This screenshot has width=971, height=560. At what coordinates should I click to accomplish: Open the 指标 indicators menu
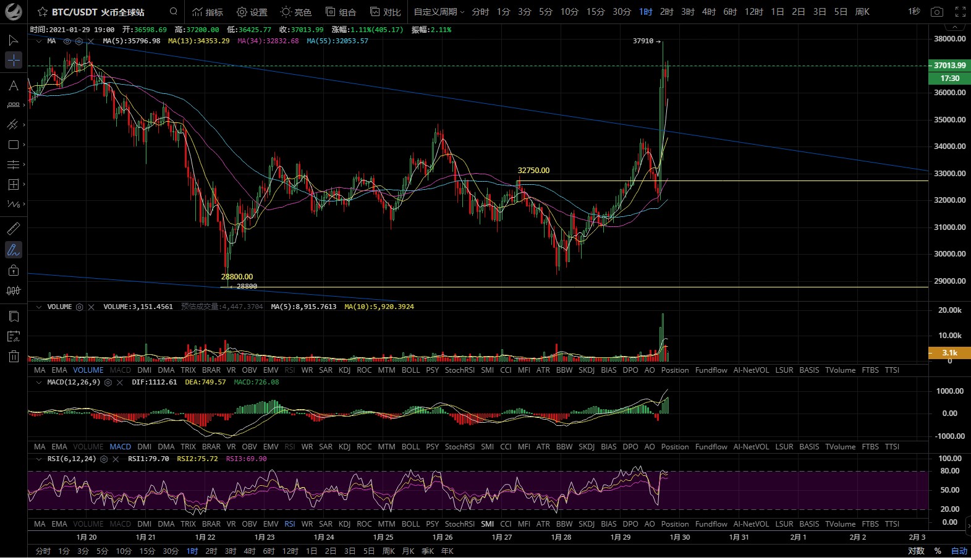pos(208,12)
